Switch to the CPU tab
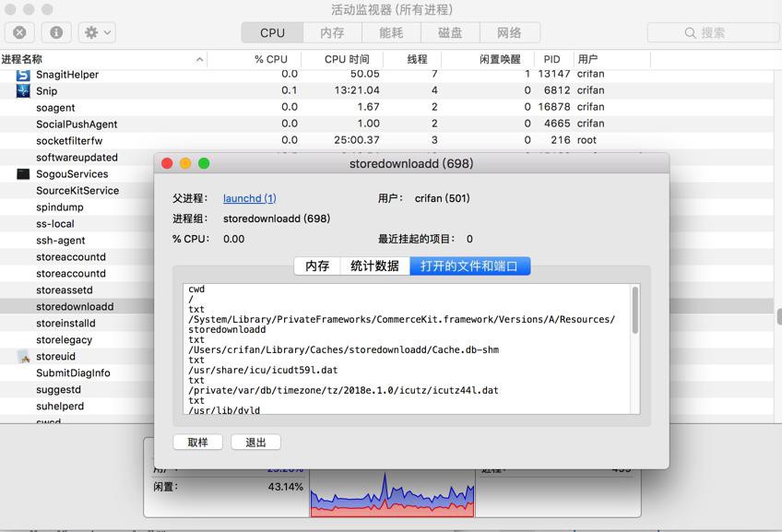The image size is (782, 532). click(x=272, y=33)
